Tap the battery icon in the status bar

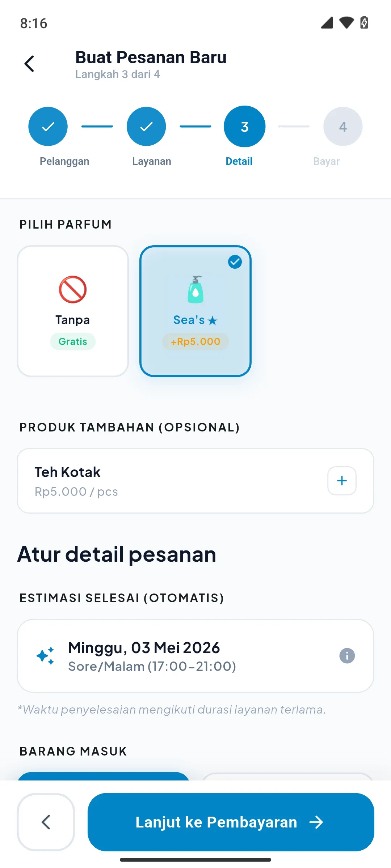tap(364, 22)
